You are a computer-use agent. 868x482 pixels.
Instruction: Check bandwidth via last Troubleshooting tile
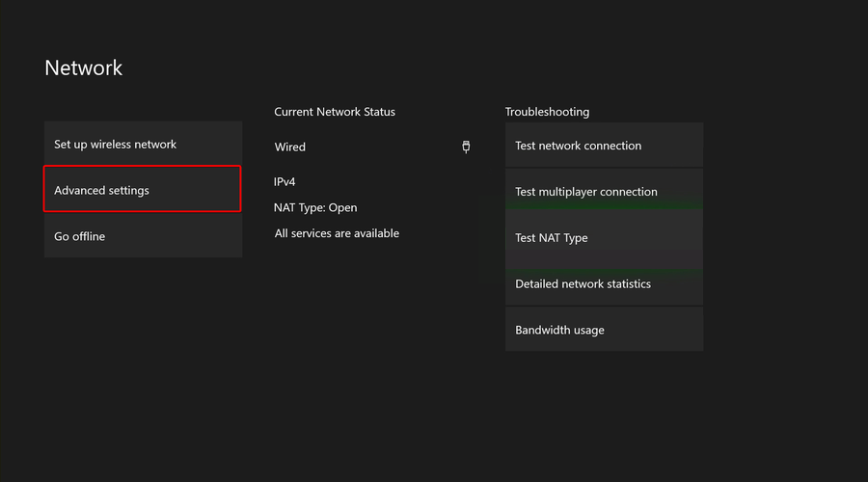point(604,330)
